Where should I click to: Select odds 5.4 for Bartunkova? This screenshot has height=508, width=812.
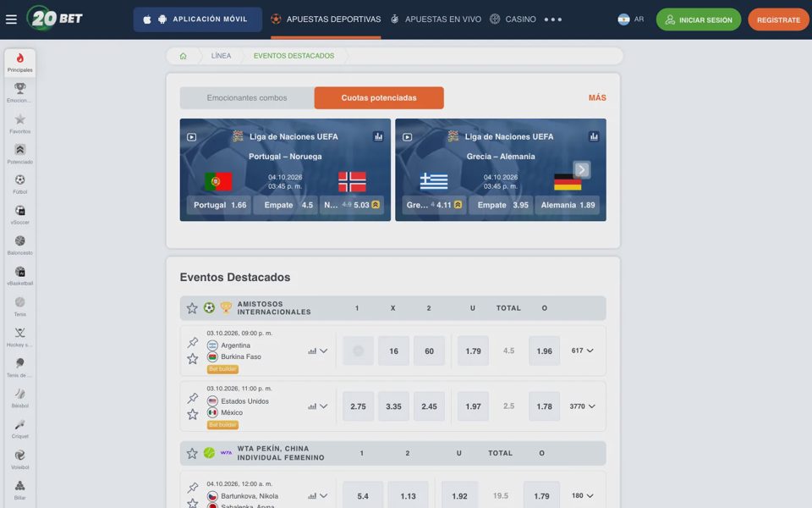[x=363, y=496]
